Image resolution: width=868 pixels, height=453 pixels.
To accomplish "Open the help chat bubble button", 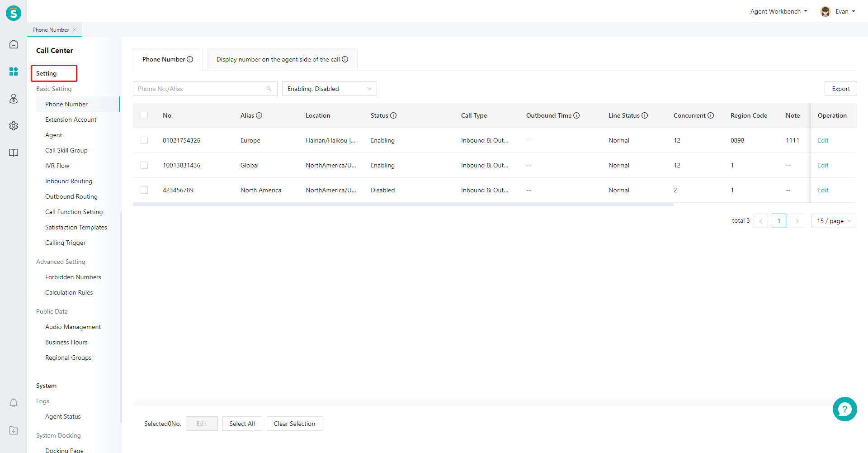I will (844, 409).
